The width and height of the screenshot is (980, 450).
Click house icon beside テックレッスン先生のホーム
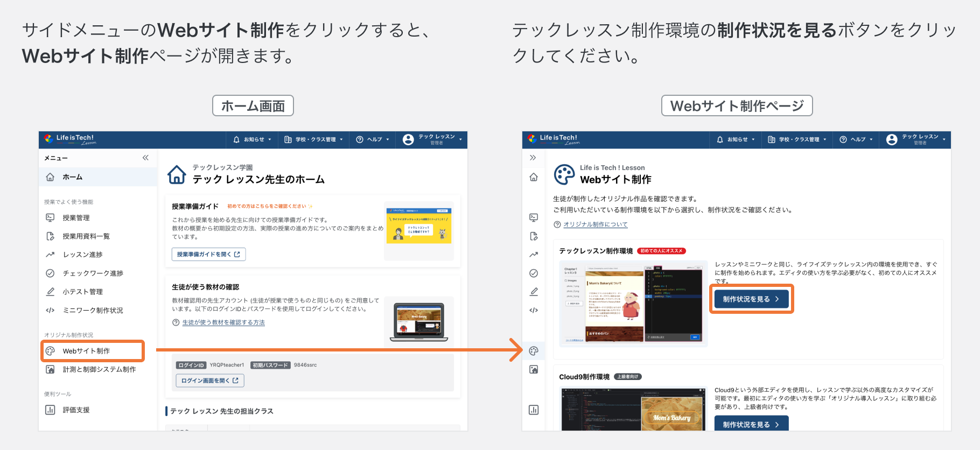click(177, 174)
